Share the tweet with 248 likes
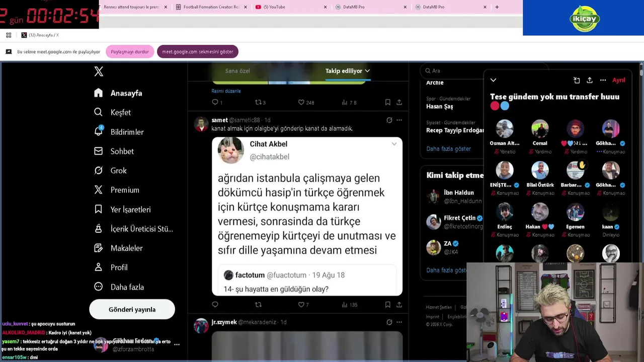Viewport: 644px width, 362px height. [399, 102]
